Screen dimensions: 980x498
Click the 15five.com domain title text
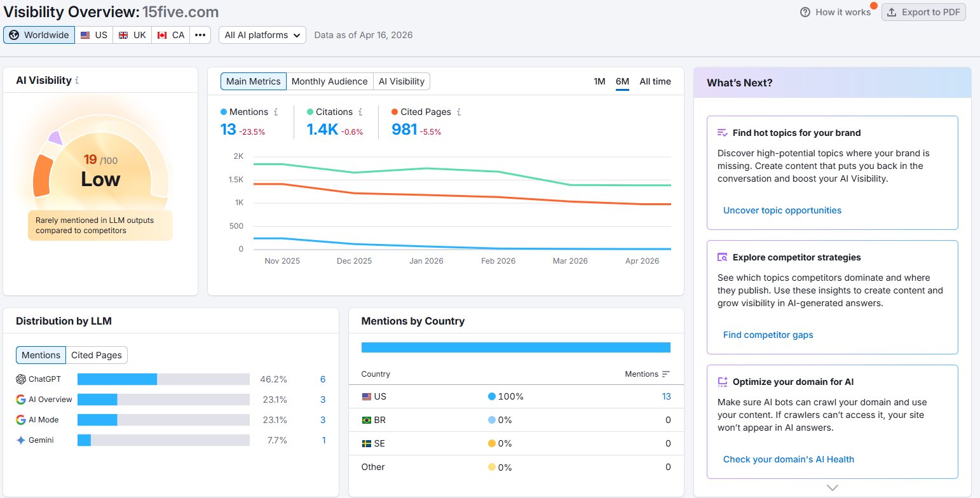[180, 11]
